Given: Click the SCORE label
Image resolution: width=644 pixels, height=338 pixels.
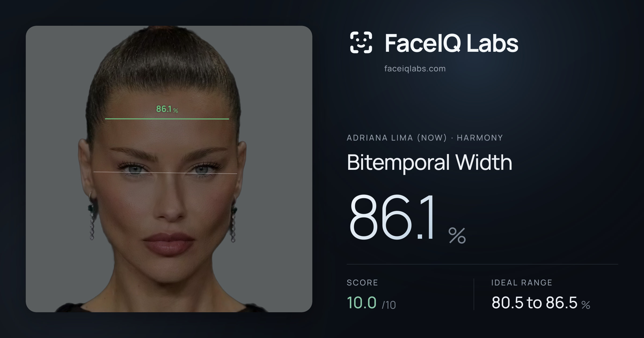Looking at the screenshot, I should [x=362, y=283].
